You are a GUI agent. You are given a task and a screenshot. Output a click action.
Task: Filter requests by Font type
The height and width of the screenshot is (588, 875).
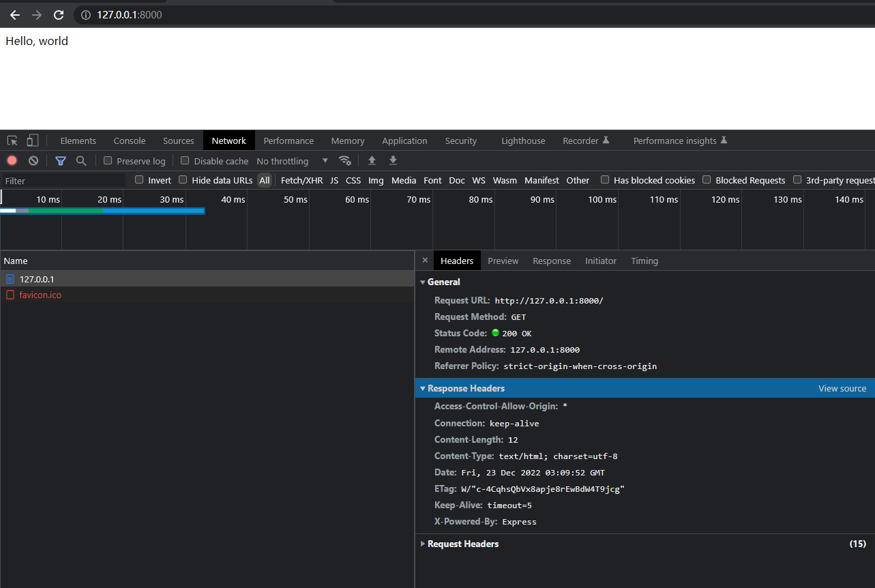click(x=432, y=180)
